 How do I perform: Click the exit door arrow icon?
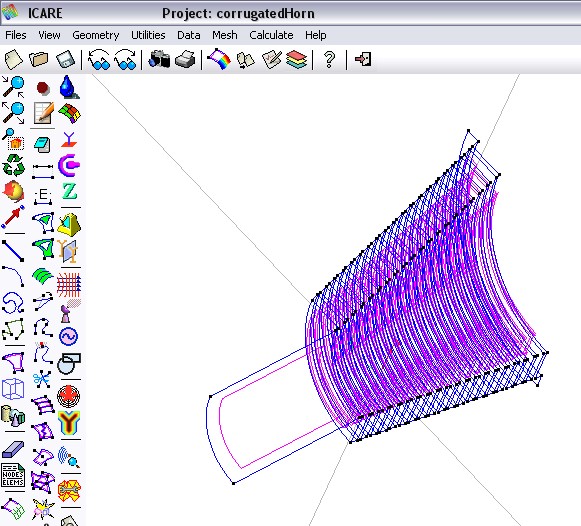363,59
